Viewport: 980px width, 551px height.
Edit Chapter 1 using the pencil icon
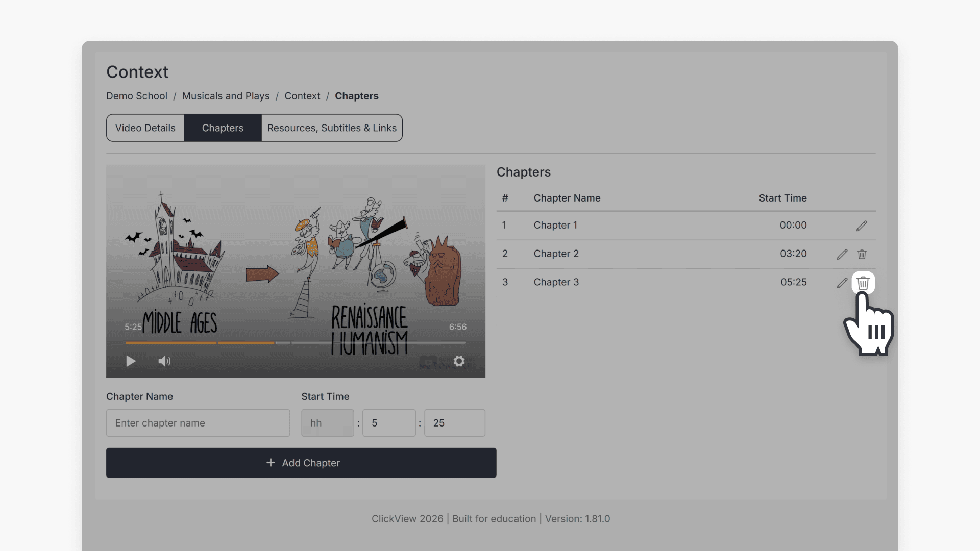pyautogui.click(x=863, y=225)
